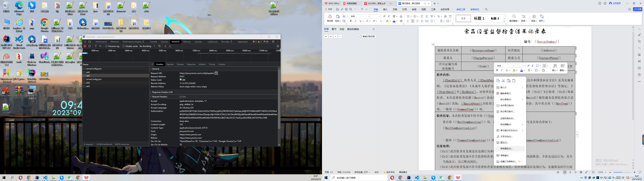
Task: Apply center alignment in WPS ribbon
Action: [x=413, y=21]
